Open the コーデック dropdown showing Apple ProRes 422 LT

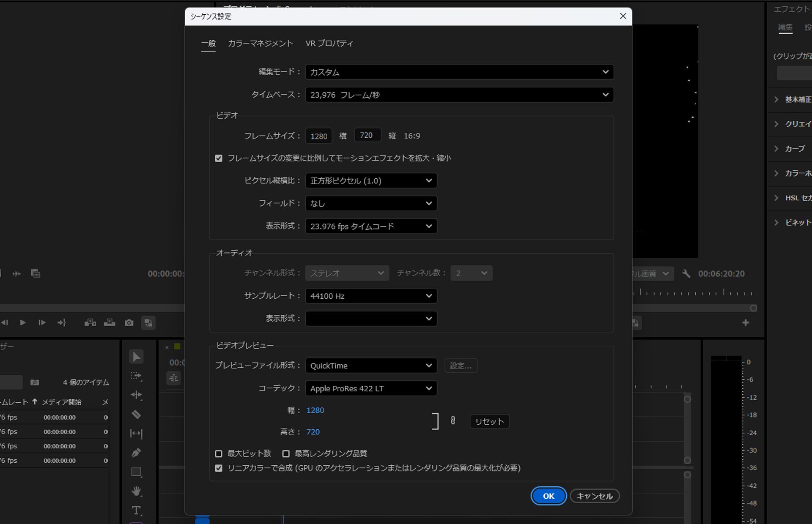coord(371,388)
